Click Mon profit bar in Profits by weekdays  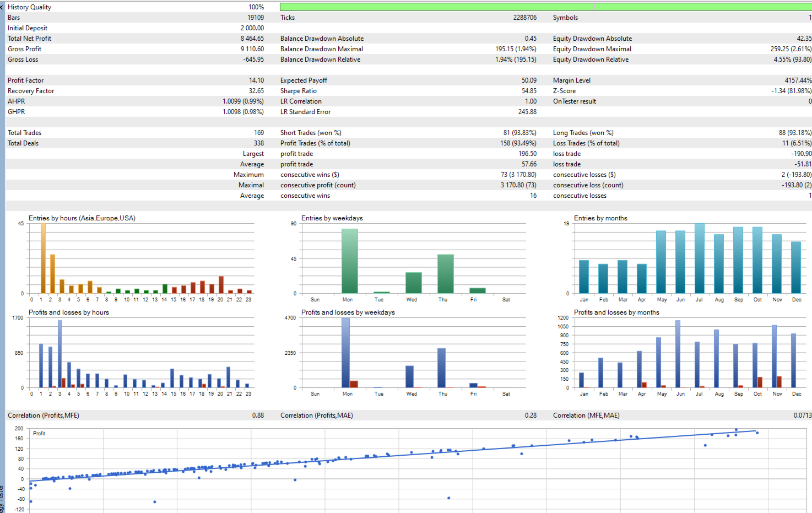(x=345, y=353)
